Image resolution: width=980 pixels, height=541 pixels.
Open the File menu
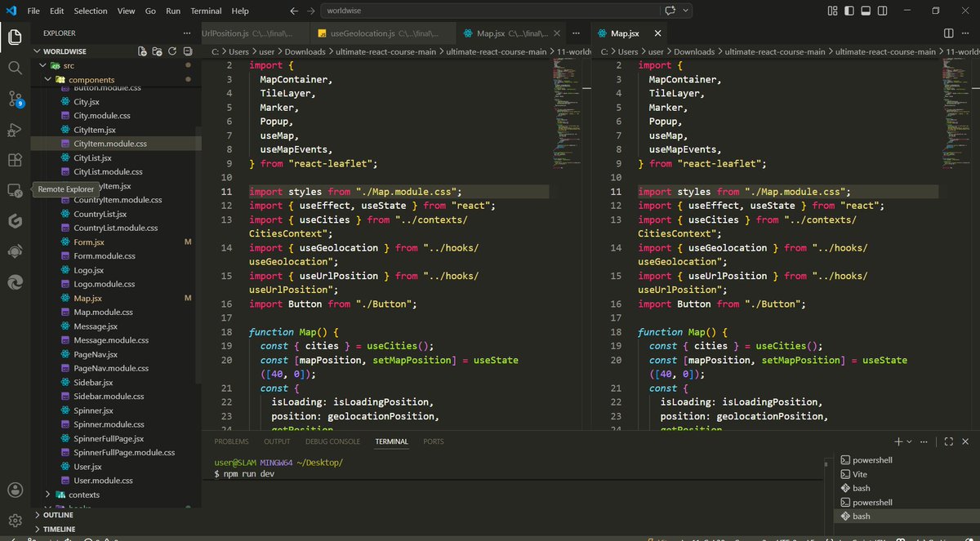click(33, 11)
